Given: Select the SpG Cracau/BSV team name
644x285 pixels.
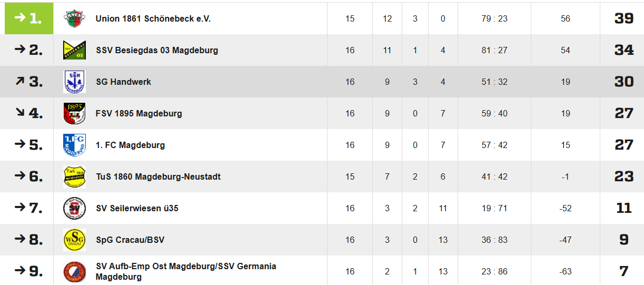Looking at the screenshot, I should (130, 240).
